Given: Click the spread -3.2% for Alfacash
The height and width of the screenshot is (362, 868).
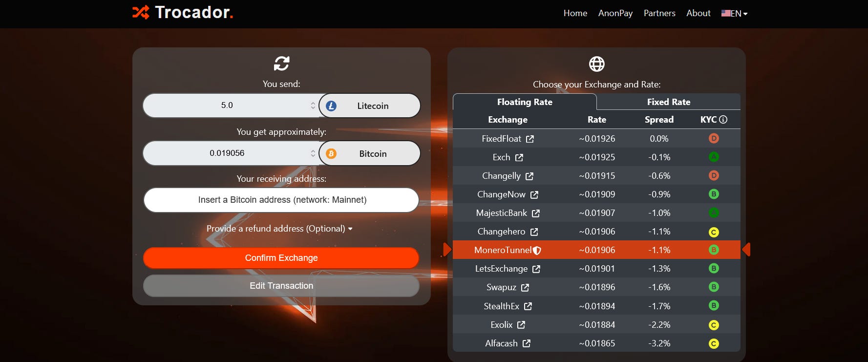Looking at the screenshot, I should (659, 343).
